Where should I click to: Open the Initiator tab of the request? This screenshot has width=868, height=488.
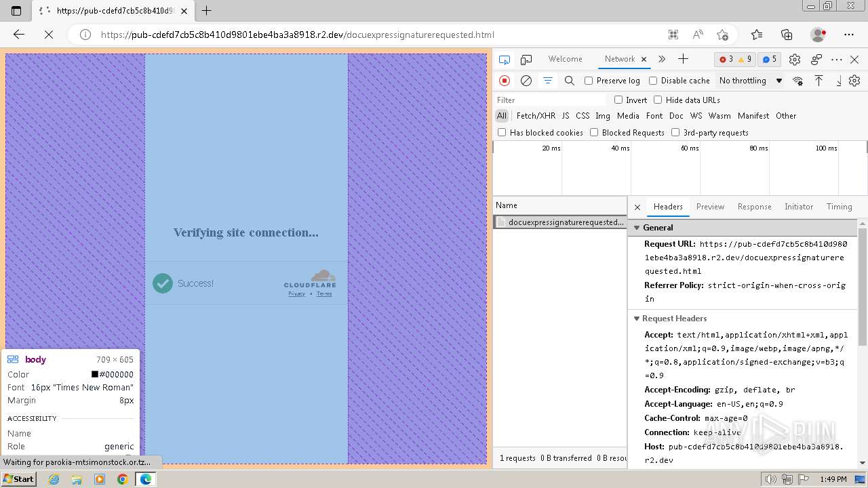[799, 207]
